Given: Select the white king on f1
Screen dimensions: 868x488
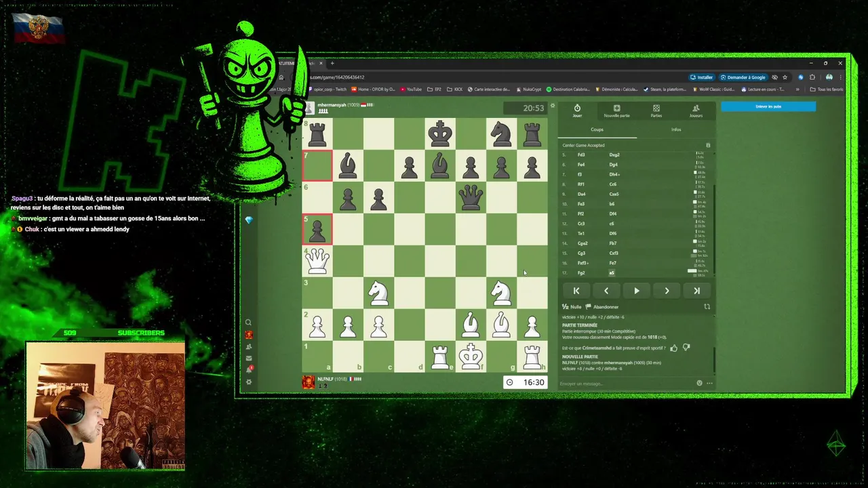Looking at the screenshot, I should (x=471, y=357).
